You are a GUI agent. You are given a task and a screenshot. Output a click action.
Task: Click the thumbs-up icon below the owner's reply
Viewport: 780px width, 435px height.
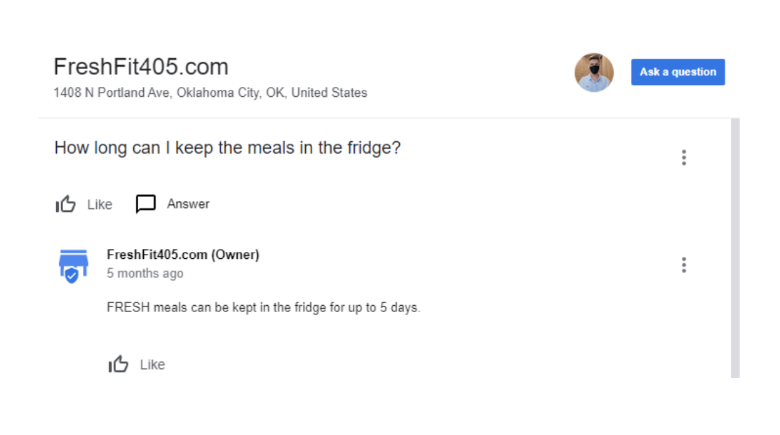point(118,364)
